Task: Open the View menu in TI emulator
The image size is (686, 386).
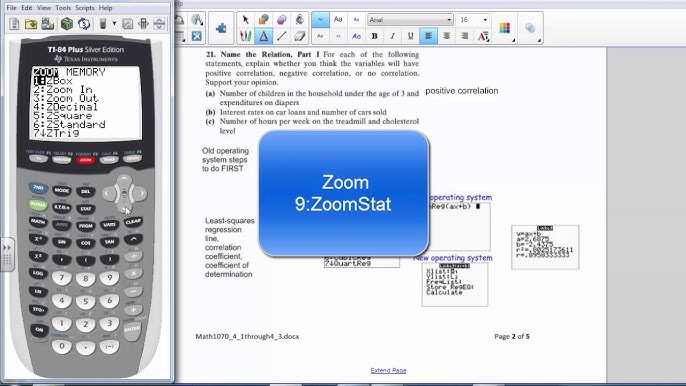Action: click(x=44, y=8)
